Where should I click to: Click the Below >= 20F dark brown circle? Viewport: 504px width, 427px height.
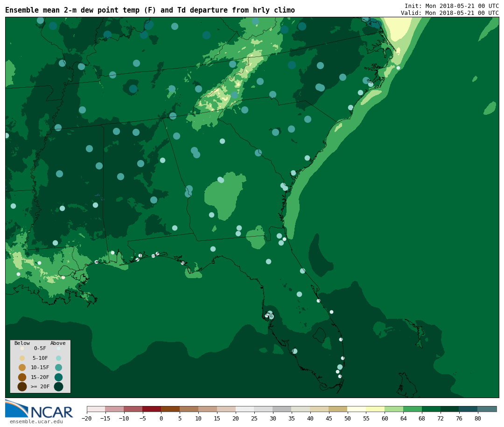click(x=22, y=386)
